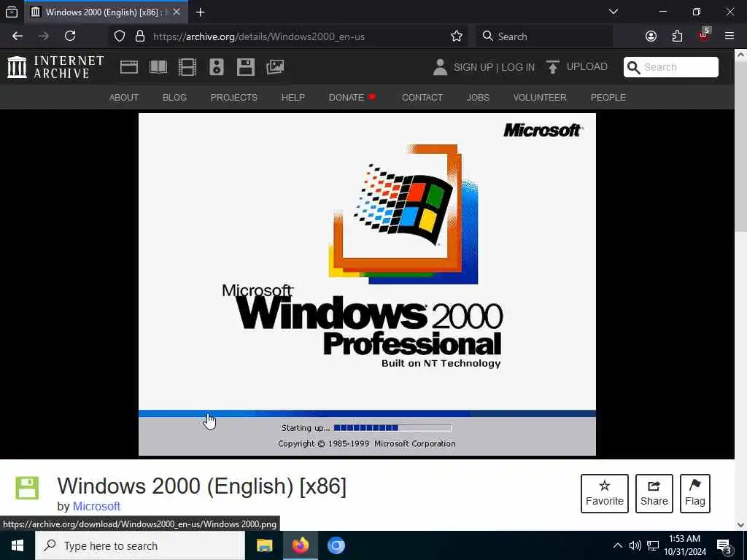Open the CONTACT menu item
The image size is (747, 560).
coord(422,97)
